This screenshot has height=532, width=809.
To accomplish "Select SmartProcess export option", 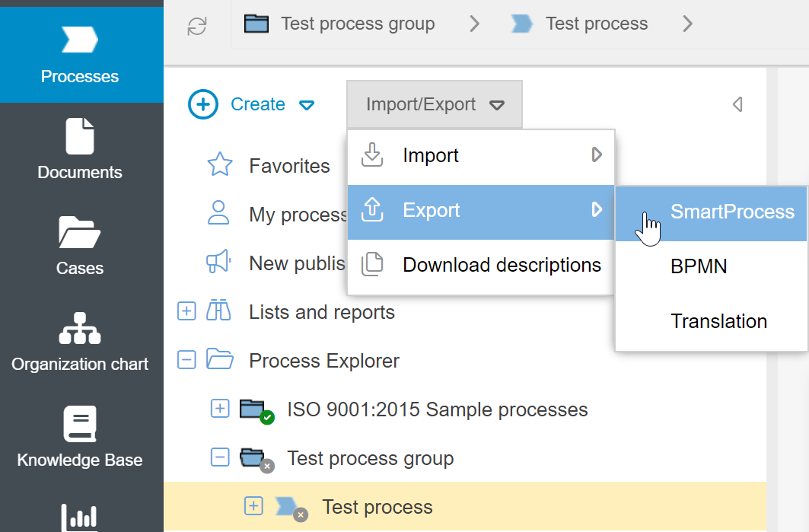I will pyautogui.click(x=731, y=212).
